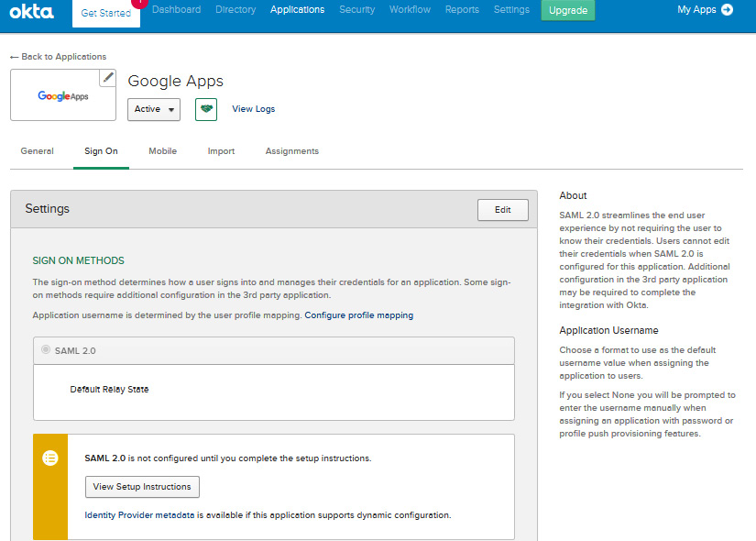Click the About heading in sidebar
The width and height of the screenshot is (756, 541).
573,195
